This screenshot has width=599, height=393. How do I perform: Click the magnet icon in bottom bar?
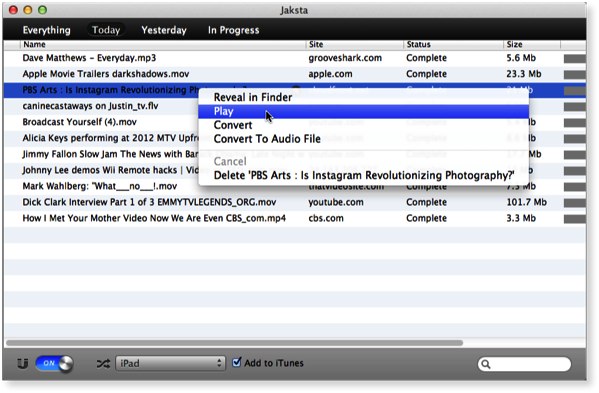(x=23, y=364)
